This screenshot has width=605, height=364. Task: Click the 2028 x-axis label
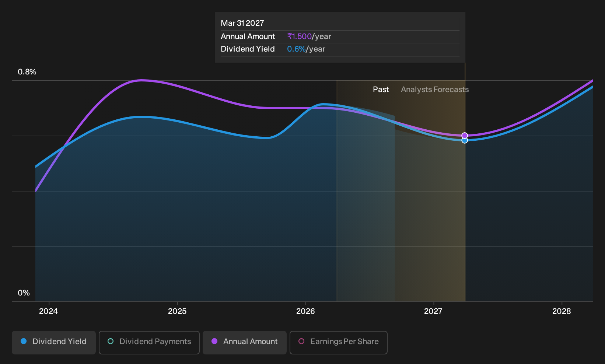[562, 311]
